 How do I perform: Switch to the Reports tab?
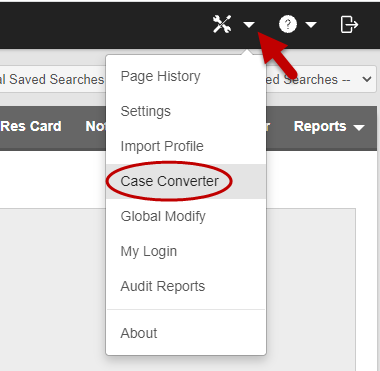click(320, 126)
